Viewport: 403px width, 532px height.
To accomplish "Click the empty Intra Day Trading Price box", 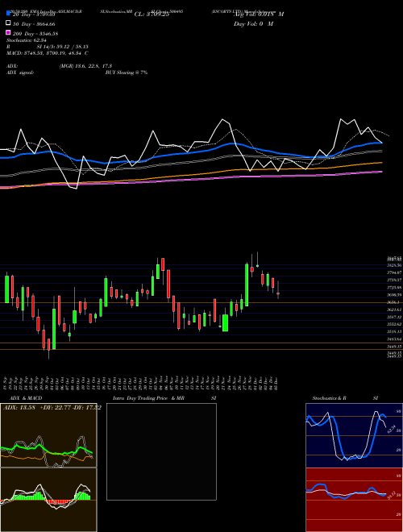I will click(x=161, y=451).
